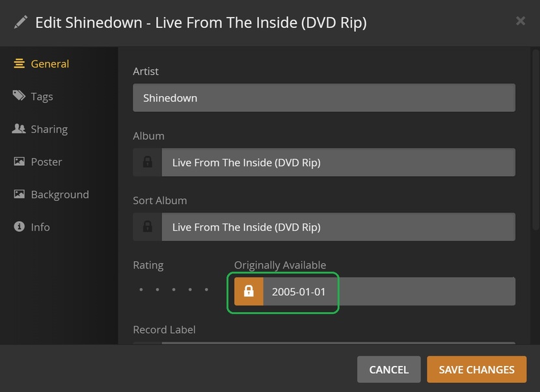Click the Poster image icon
Viewport: 540px width, 392px height.
(x=20, y=161)
